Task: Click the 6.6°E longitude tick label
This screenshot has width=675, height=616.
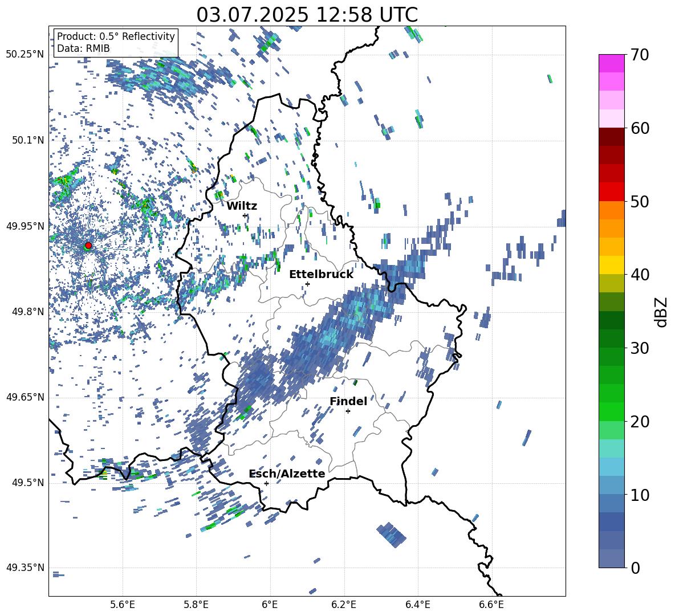Action: [491, 605]
